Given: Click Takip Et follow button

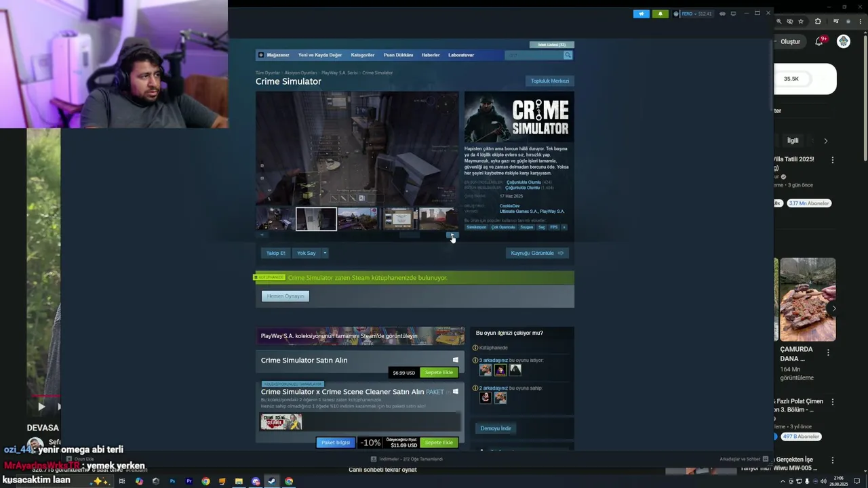Looking at the screenshot, I should pos(276,253).
